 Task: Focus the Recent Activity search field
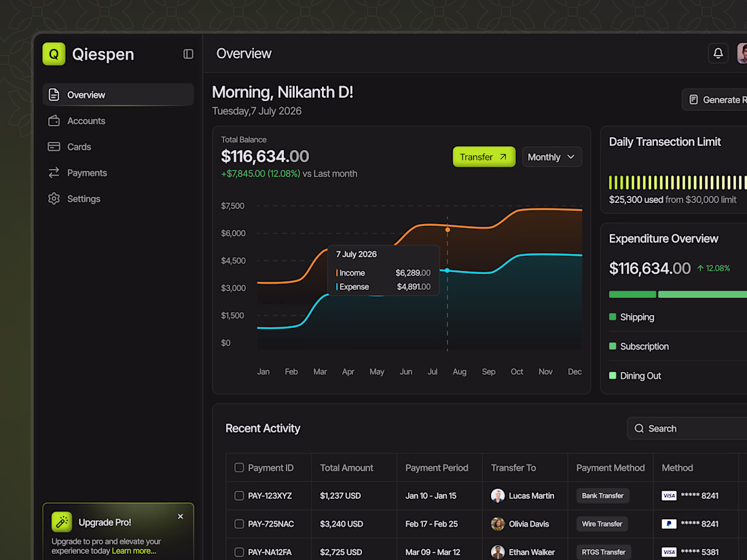point(687,428)
